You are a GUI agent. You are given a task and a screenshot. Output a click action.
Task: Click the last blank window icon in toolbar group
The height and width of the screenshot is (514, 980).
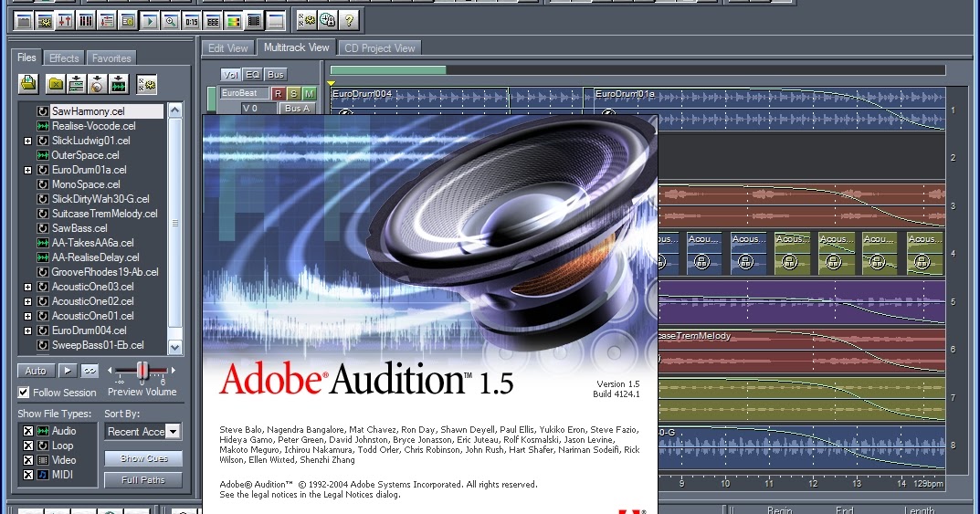pos(275,22)
